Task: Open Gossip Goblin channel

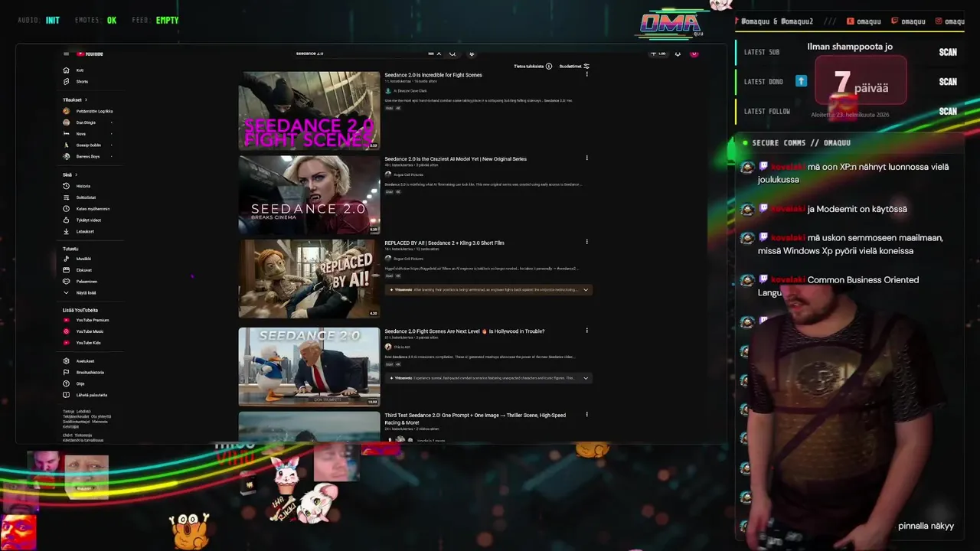Action: tap(82, 145)
